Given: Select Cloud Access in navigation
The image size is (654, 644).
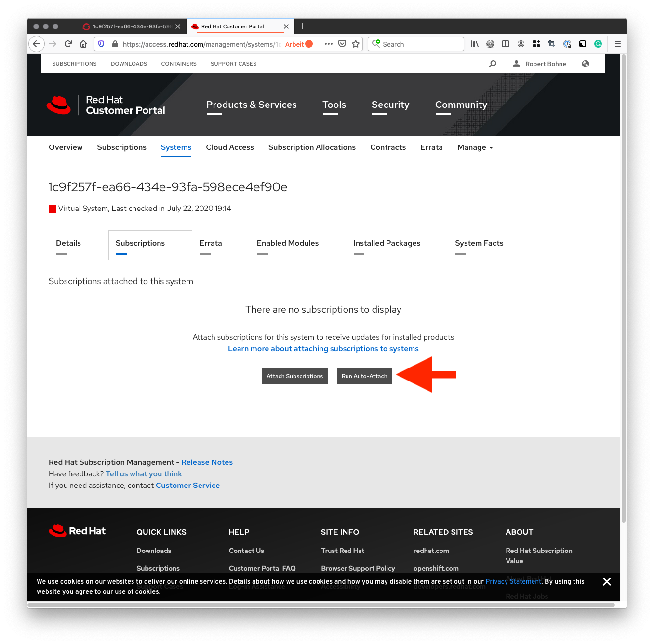Looking at the screenshot, I should tap(229, 147).
